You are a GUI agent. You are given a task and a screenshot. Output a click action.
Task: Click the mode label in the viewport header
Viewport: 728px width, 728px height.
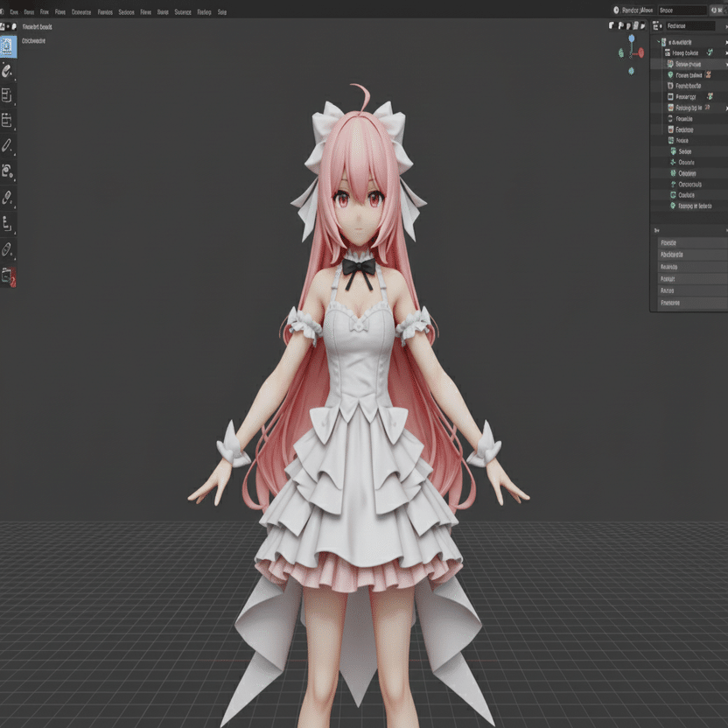coord(37,27)
